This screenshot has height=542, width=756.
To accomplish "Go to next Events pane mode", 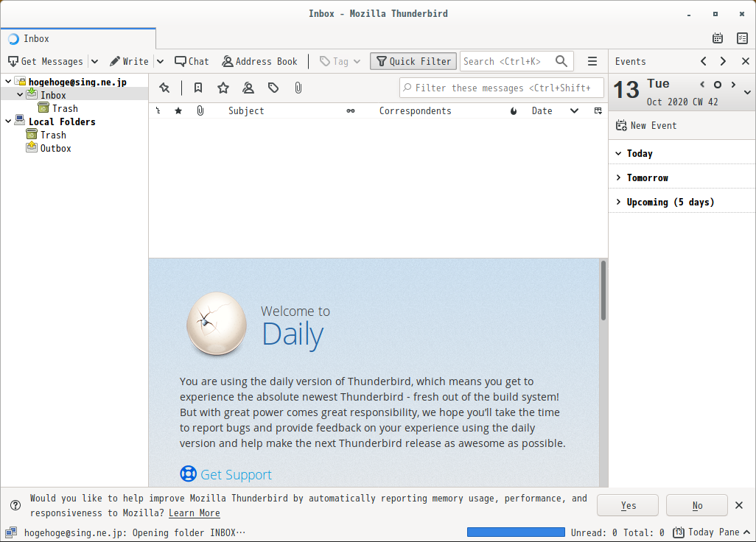I will [723, 61].
